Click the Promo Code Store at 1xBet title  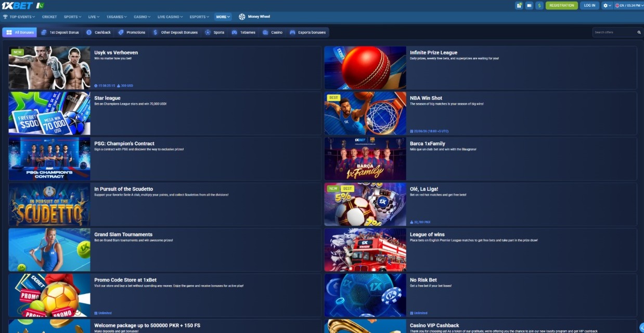click(125, 280)
